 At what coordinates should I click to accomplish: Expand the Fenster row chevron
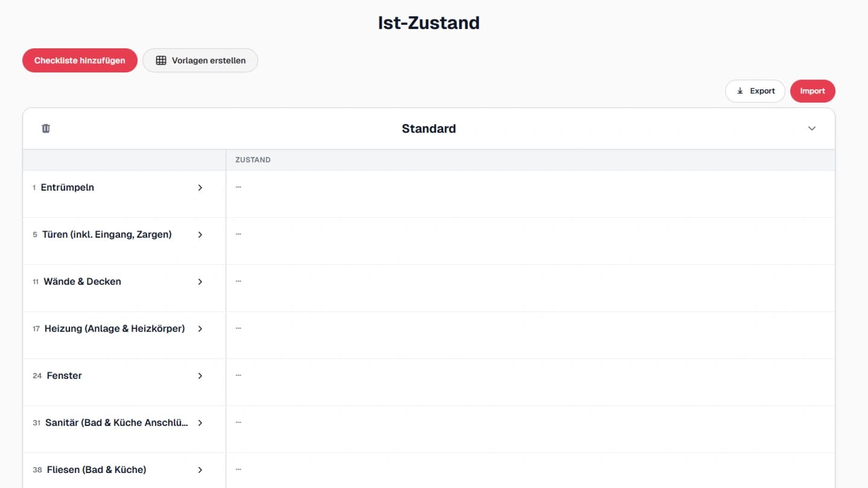[x=200, y=376]
